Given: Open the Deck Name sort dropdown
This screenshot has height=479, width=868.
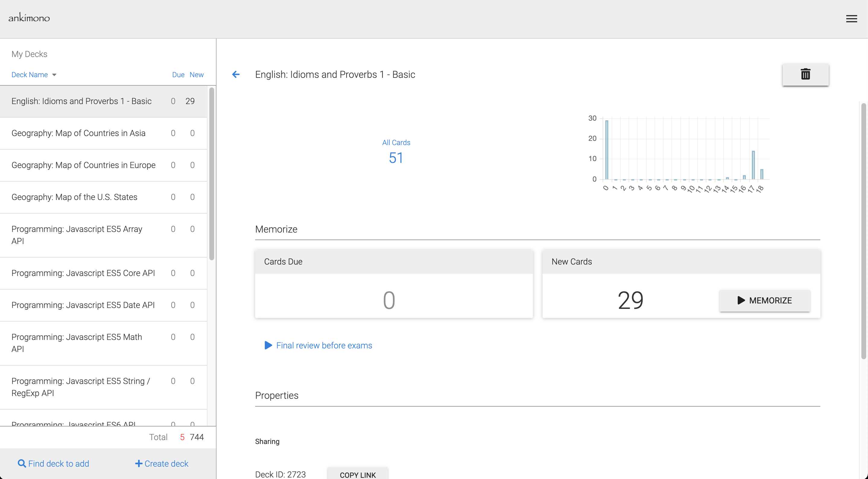Looking at the screenshot, I should tap(34, 75).
